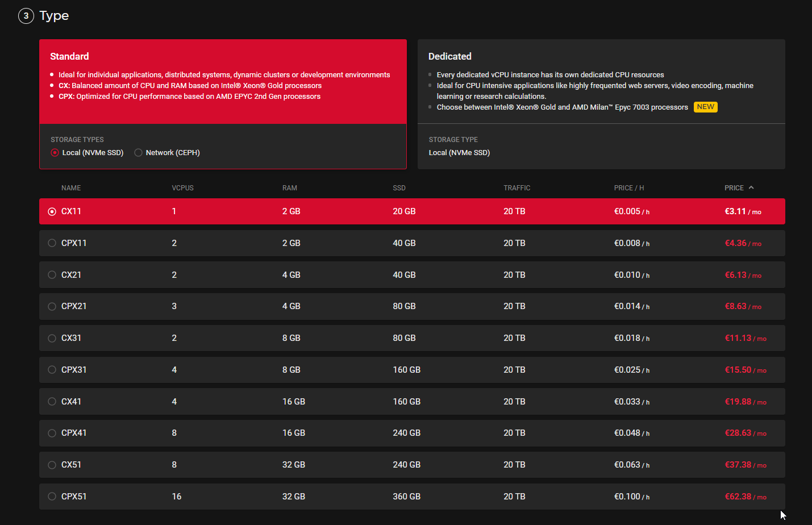Click the 16 vCPUs value

point(177,497)
